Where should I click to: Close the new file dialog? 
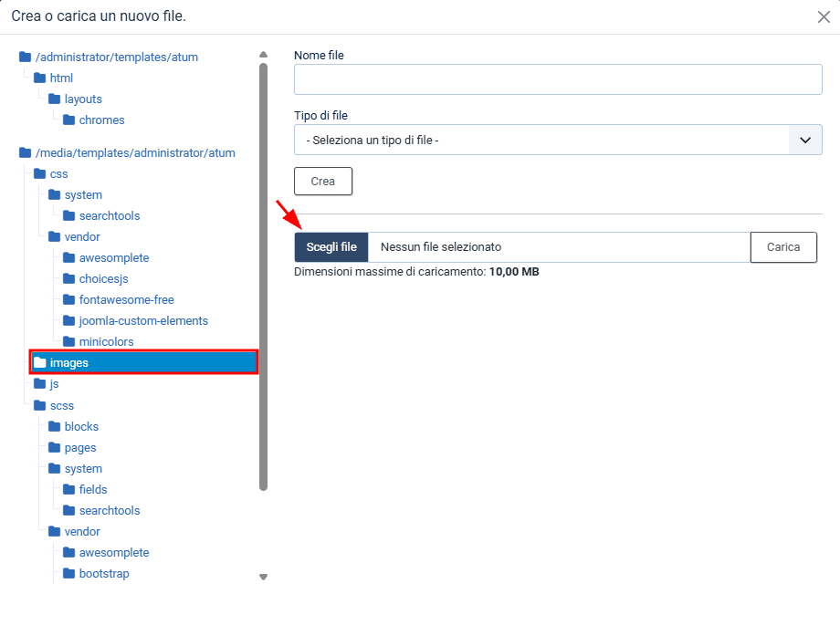(823, 16)
